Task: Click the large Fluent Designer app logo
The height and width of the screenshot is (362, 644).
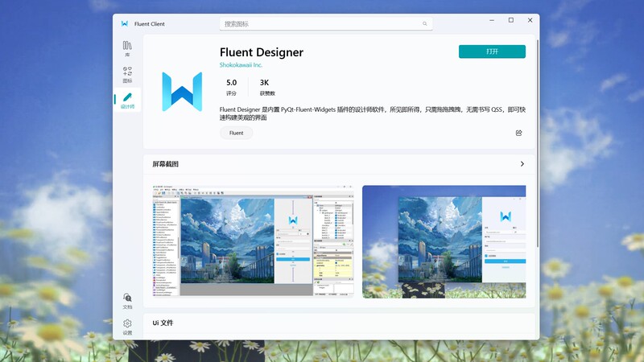Action: [x=182, y=92]
